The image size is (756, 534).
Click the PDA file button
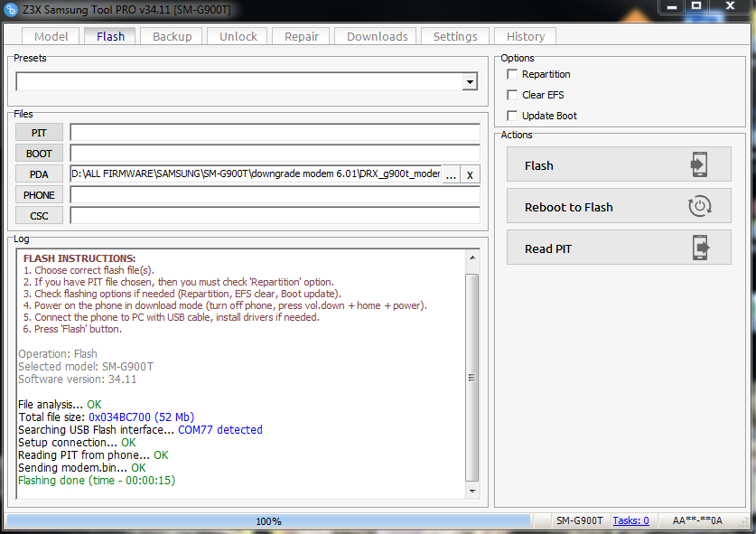tap(39, 174)
